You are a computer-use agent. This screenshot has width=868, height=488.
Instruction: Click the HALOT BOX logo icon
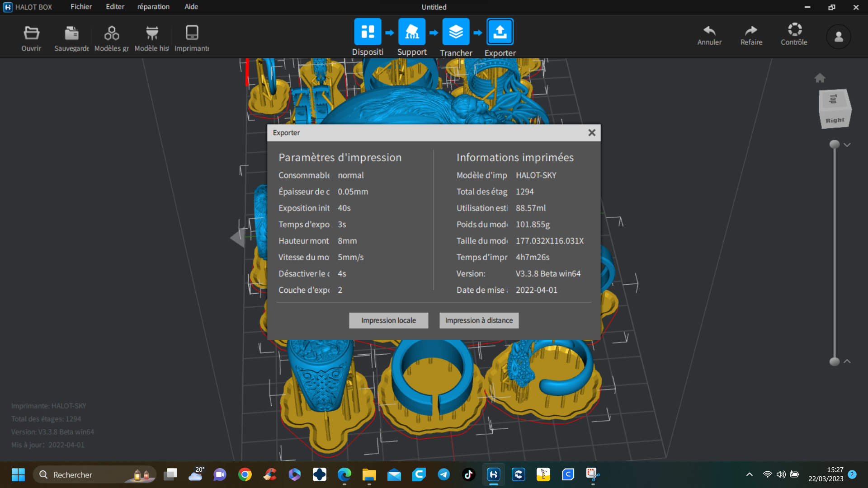tap(8, 7)
